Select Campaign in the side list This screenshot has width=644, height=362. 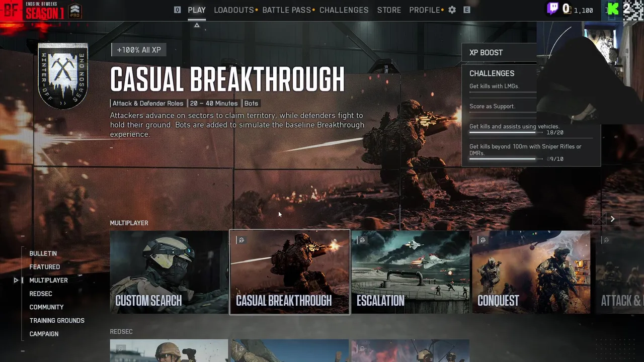tap(44, 334)
